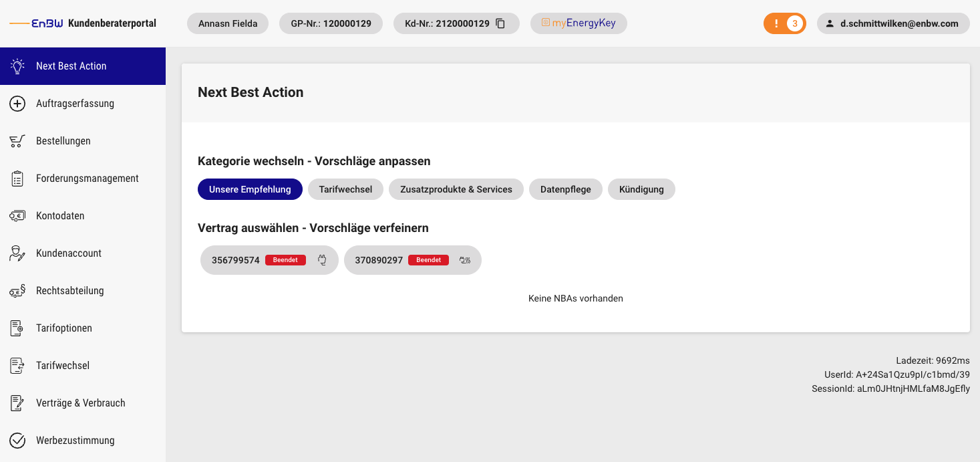
Task: Click the Forderungsmanagement clipboard icon
Action: pos(17,179)
